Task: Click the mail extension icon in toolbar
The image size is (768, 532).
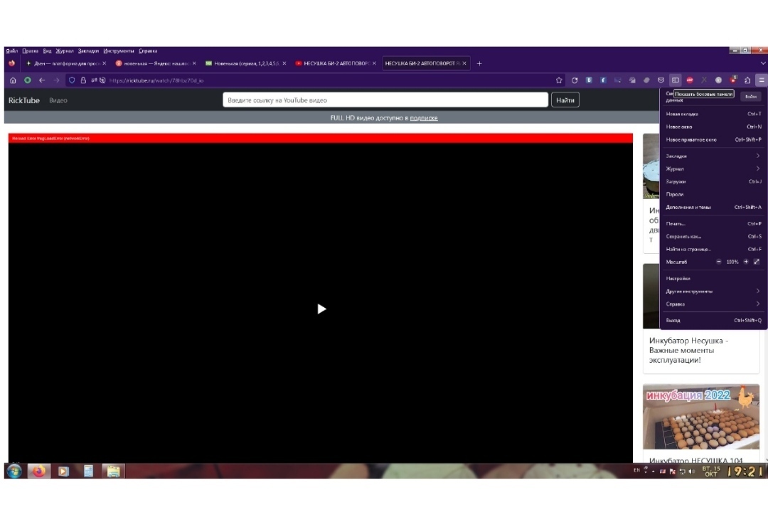Action: click(618, 80)
